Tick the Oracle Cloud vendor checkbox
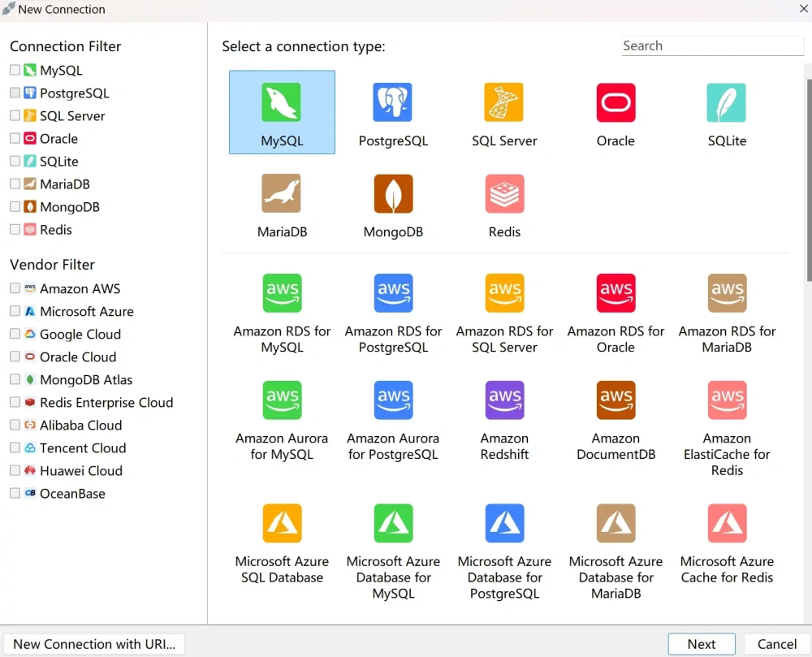812x657 pixels. click(x=15, y=357)
